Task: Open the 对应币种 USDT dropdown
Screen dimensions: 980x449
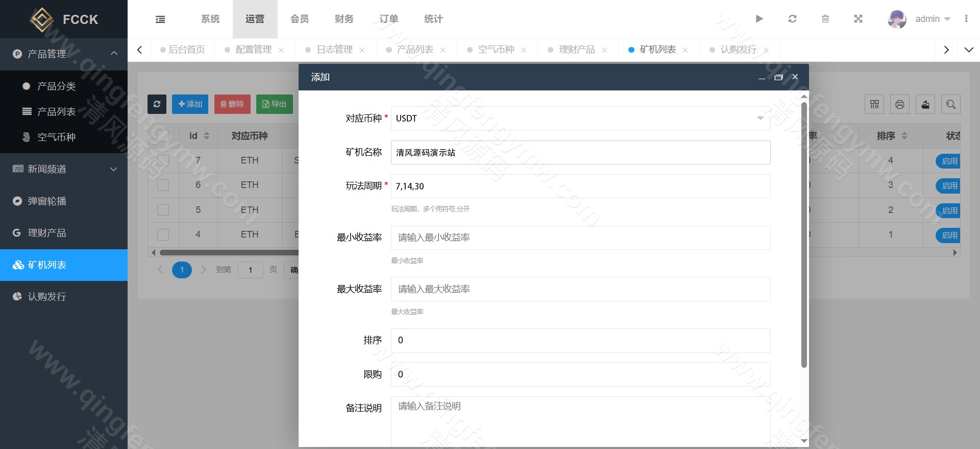Action: 580,119
